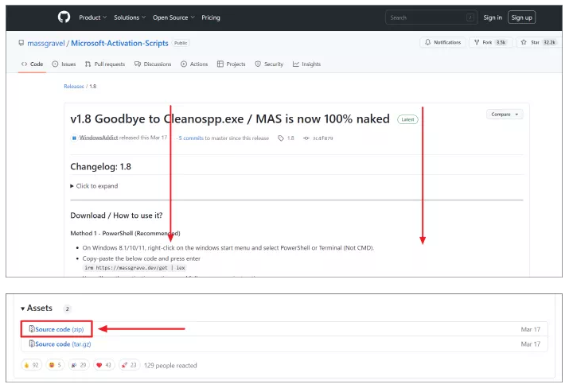Screen dimensions: 573x392
Task: Expand the Click to expand changelog
Action: 94,186
